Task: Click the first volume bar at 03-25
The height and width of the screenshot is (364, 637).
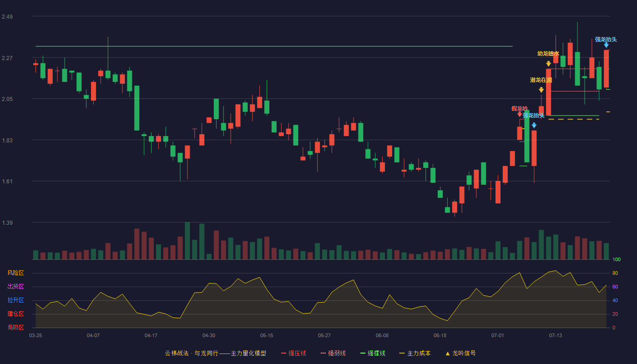Action: pos(35,255)
